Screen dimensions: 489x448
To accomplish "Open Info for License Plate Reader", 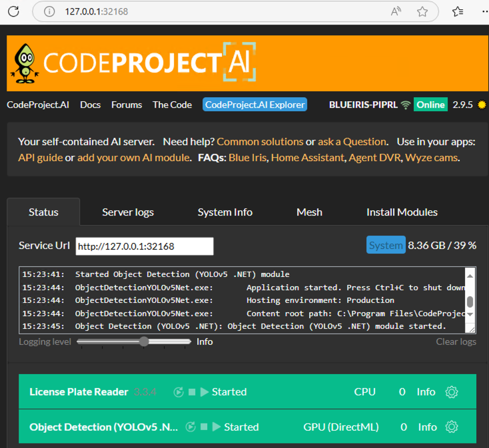I will [426, 392].
